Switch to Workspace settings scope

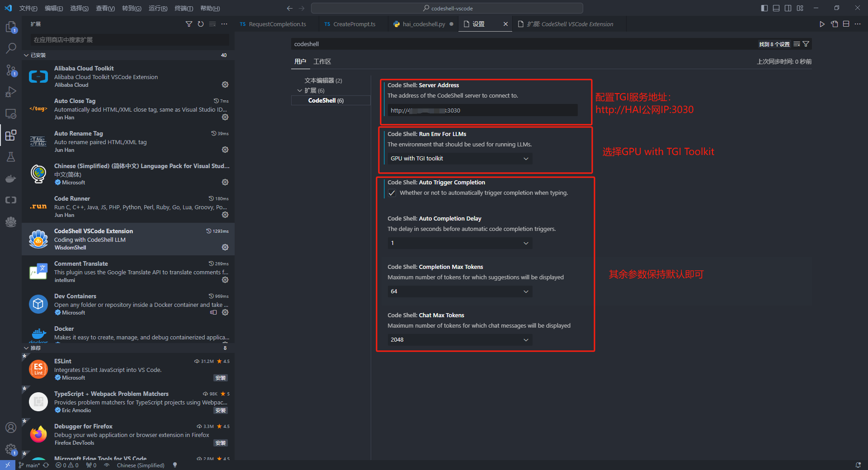point(322,61)
